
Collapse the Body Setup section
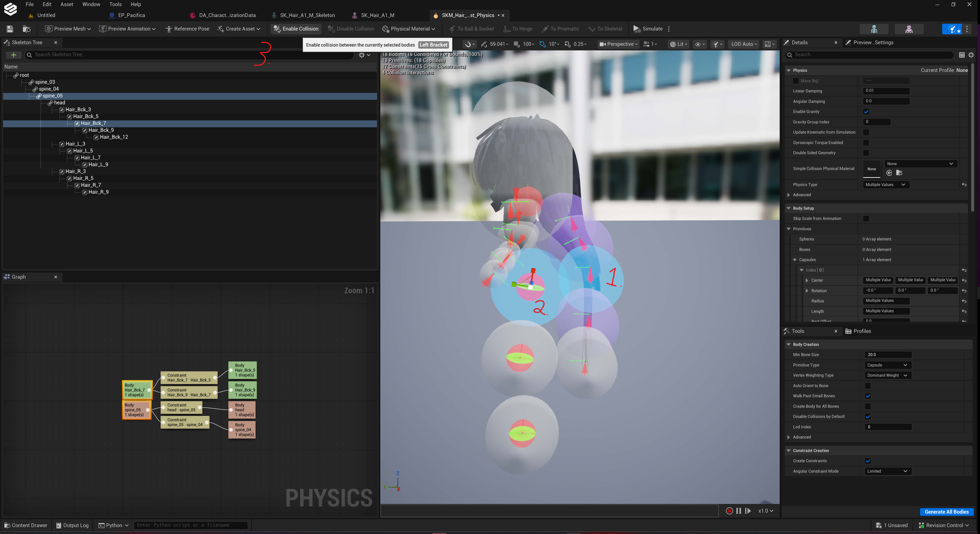789,208
